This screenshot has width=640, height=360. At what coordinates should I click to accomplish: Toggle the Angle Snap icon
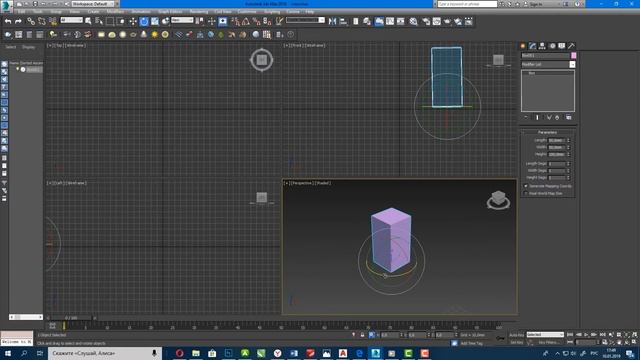coord(246,21)
